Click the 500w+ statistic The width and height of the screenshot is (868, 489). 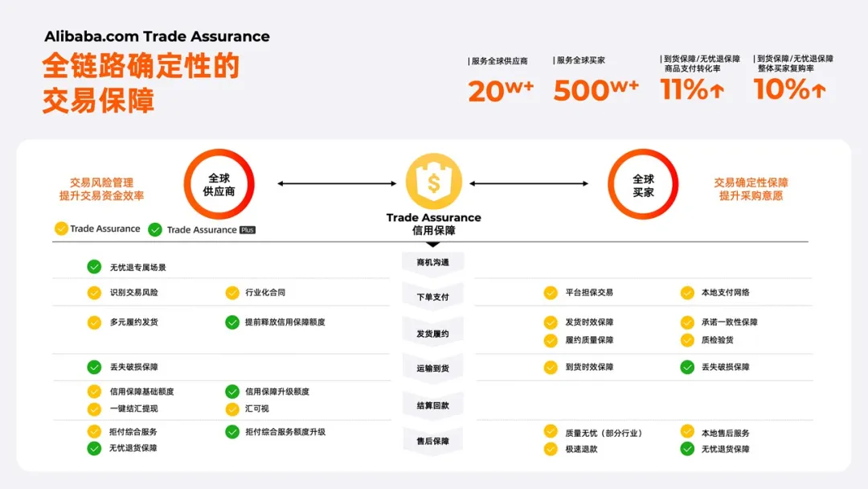click(596, 90)
